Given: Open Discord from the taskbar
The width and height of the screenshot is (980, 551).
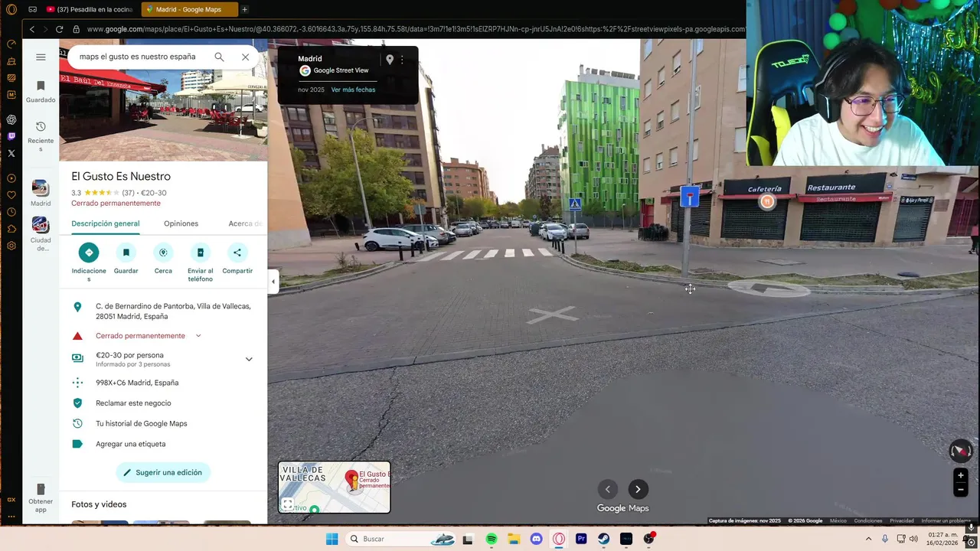Looking at the screenshot, I should point(536,539).
